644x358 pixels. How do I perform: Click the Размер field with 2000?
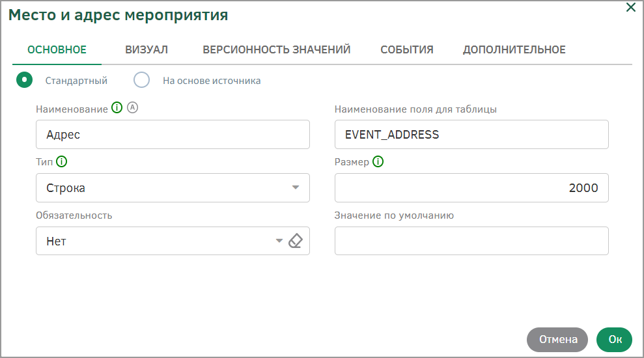471,187
